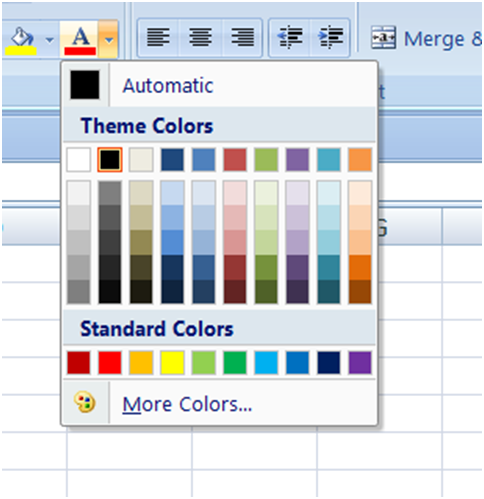The height and width of the screenshot is (499, 484).
Task: Increase the cell indent
Action: coord(330,38)
